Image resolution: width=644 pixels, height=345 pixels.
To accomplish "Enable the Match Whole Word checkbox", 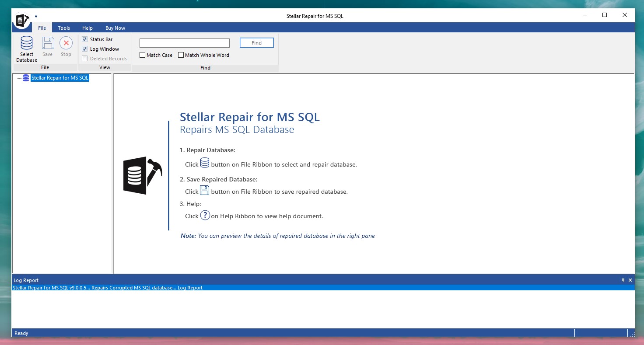I will (181, 55).
